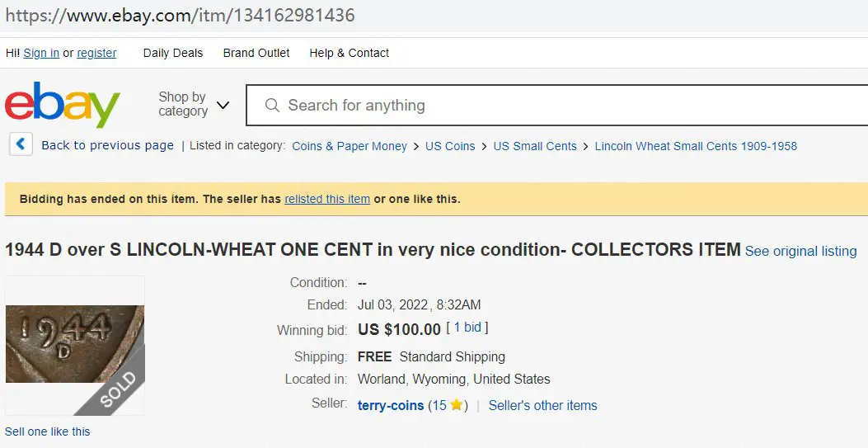Open Help & Contact
The image size is (868, 448).
point(350,53)
